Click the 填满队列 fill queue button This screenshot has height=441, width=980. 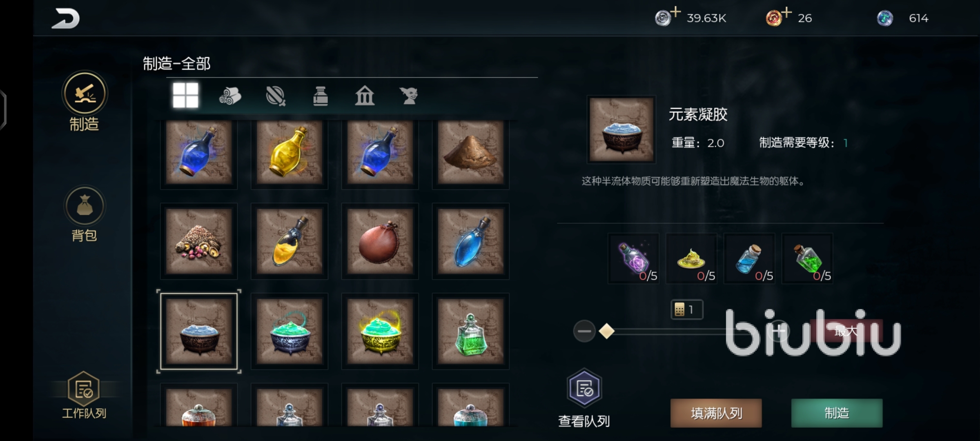coord(716,413)
